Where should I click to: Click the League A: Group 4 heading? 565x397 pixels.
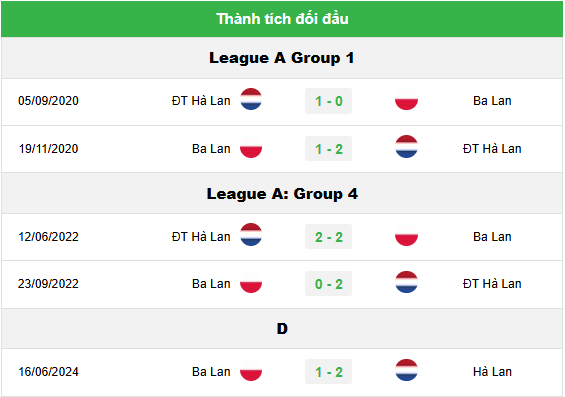pyautogui.click(x=282, y=194)
